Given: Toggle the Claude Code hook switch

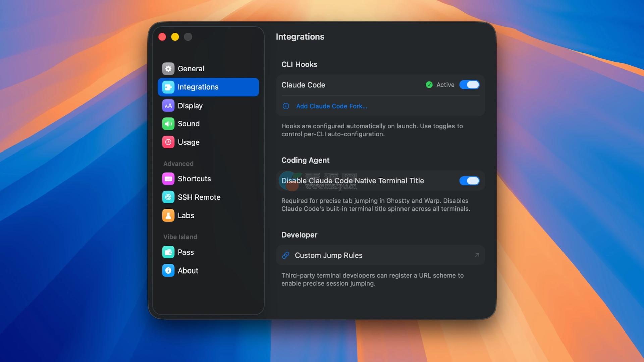Looking at the screenshot, I should [x=469, y=85].
